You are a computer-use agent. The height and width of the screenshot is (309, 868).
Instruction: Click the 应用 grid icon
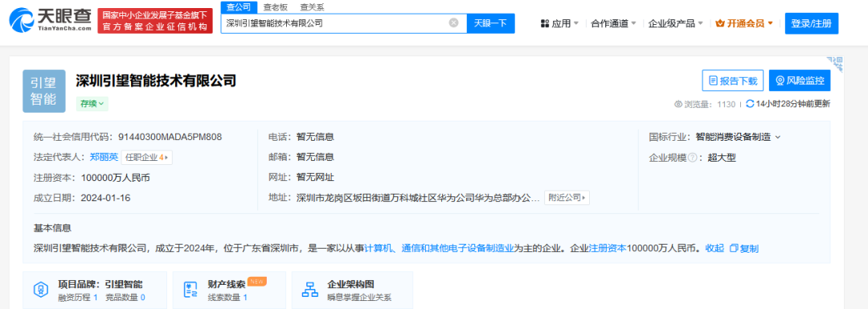point(545,24)
